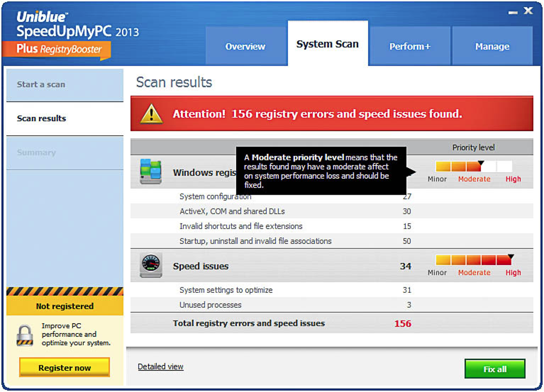Screen dimensions: 544x392
Task: Click the Windows registry cubes icon
Action: coord(151,171)
